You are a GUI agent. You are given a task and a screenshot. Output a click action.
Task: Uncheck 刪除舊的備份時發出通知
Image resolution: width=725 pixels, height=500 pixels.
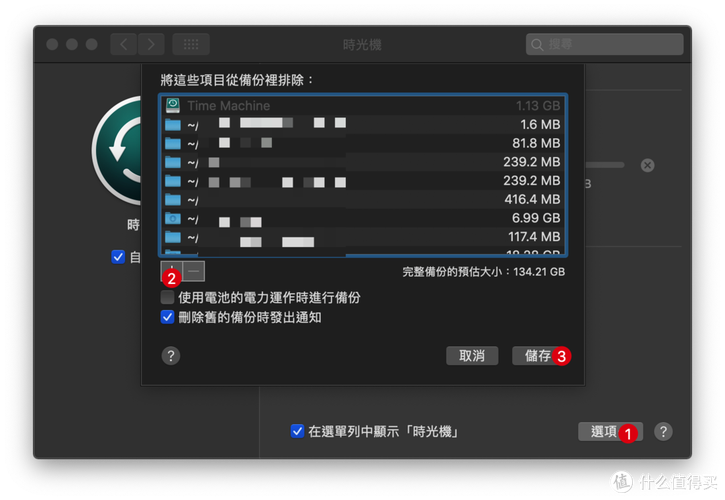coord(168,317)
